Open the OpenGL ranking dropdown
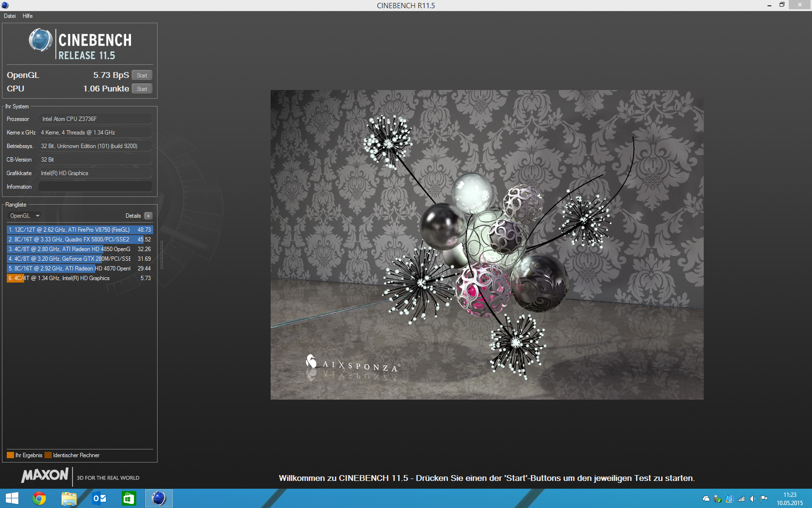This screenshot has height=508, width=812. [x=25, y=216]
